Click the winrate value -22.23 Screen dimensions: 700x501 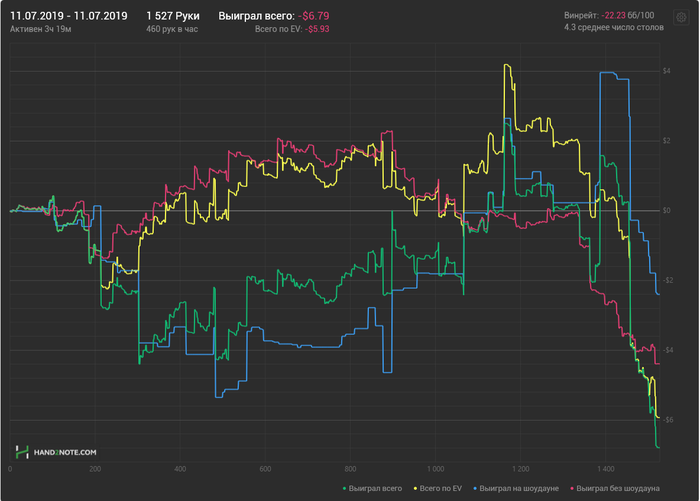[617, 16]
